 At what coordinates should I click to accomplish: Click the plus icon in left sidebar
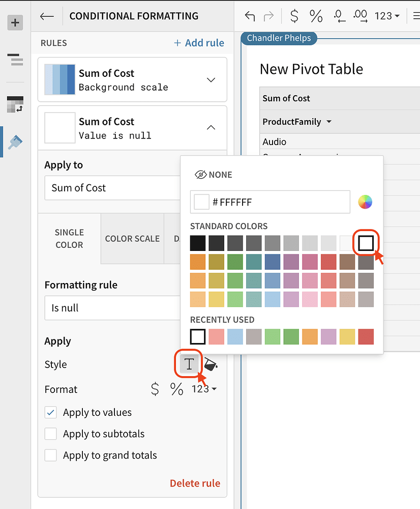(15, 22)
